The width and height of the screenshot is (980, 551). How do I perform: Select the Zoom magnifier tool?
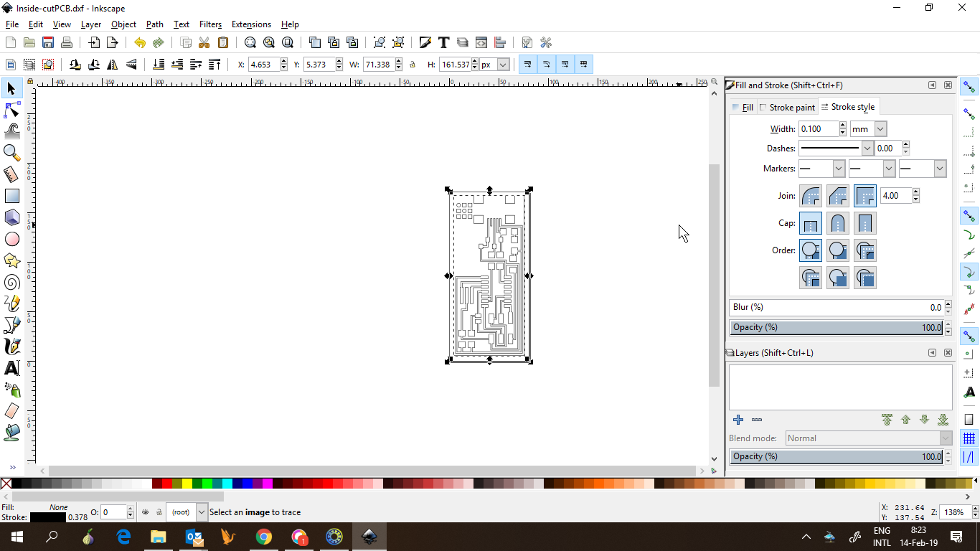(11, 152)
